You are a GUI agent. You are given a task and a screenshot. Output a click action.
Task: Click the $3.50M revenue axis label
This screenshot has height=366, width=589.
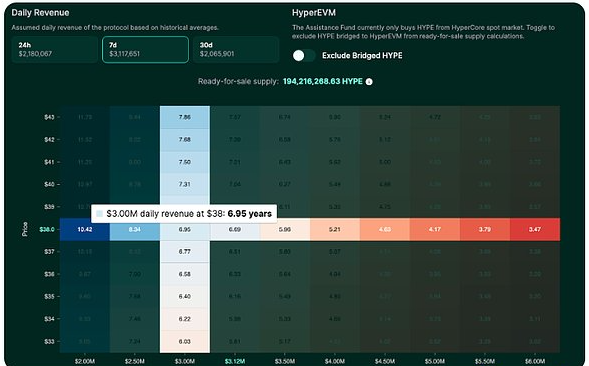tap(285, 361)
